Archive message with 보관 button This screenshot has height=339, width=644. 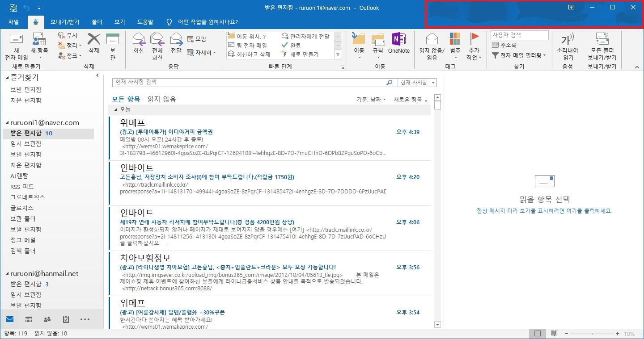click(113, 47)
